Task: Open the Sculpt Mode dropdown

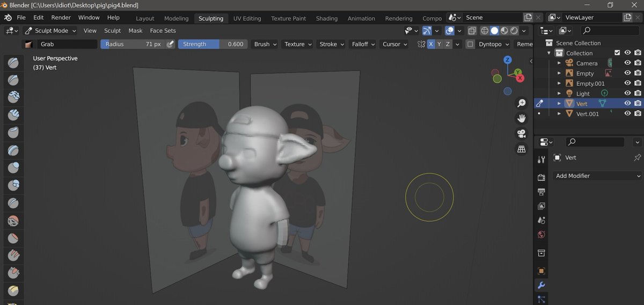Action: tap(51, 31)
